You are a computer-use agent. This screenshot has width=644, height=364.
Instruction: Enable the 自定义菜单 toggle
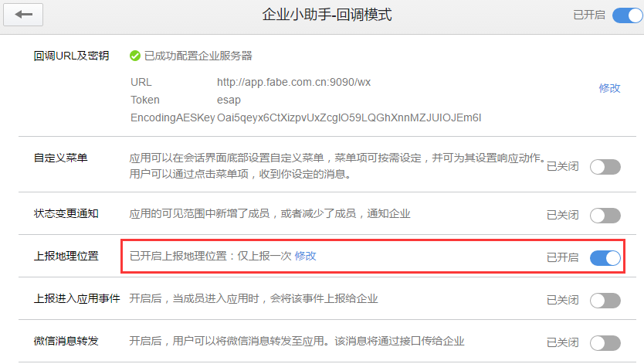(605, 167)
